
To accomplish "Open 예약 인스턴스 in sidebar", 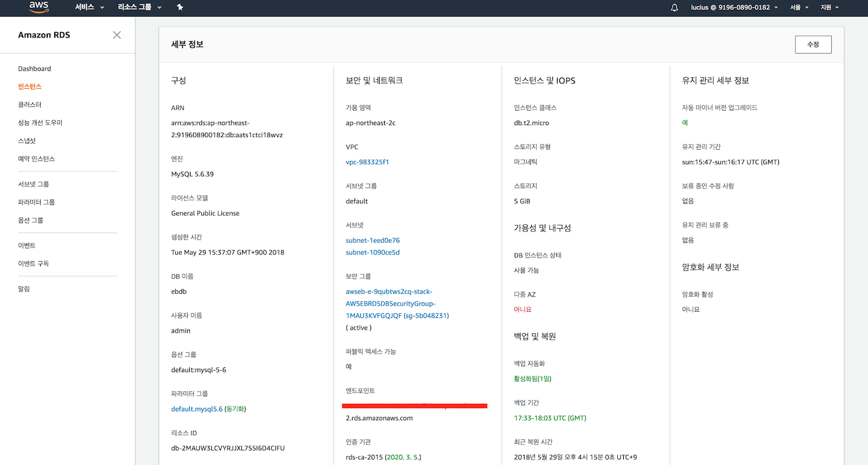I will pyautogui.click(x=36, y=159).
